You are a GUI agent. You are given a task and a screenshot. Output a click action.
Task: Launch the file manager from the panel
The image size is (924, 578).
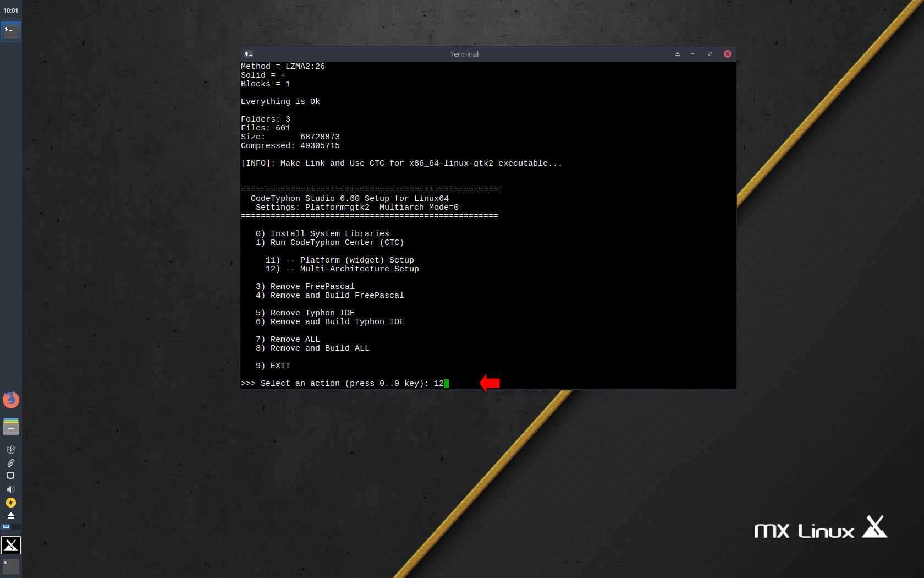(x=11, y=427)
